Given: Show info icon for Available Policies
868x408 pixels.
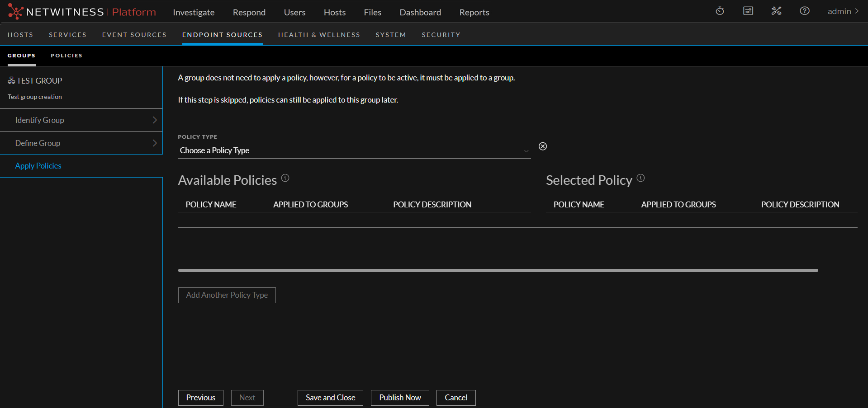Looking at the screenshot, I should [x=285, y=178].
